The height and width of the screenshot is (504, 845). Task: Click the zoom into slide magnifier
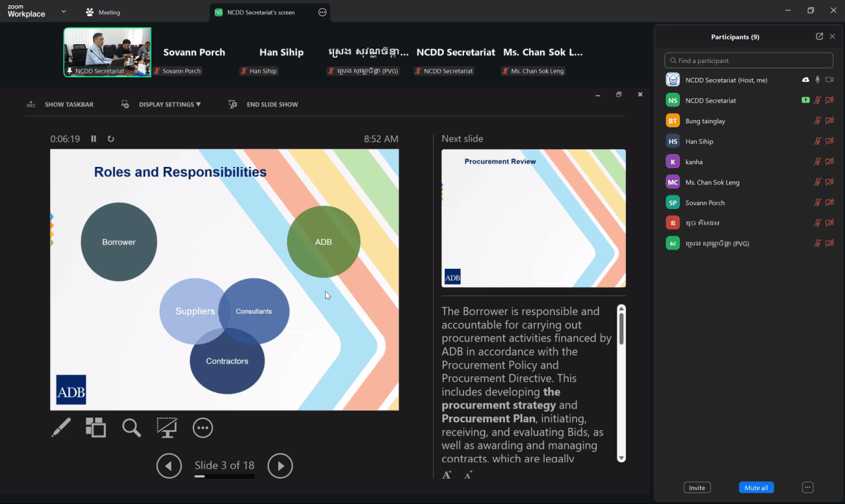point(131,427)
